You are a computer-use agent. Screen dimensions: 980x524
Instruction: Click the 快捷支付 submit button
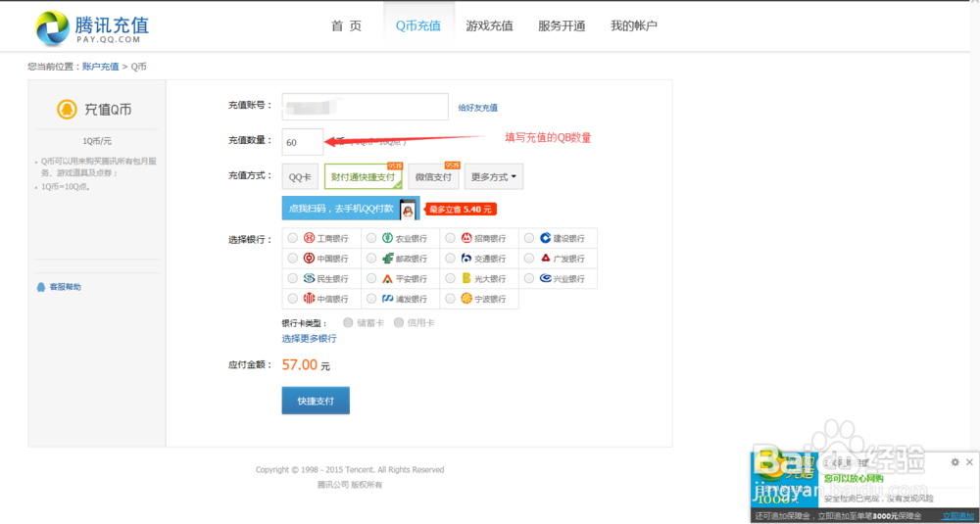tap(316, 401)
